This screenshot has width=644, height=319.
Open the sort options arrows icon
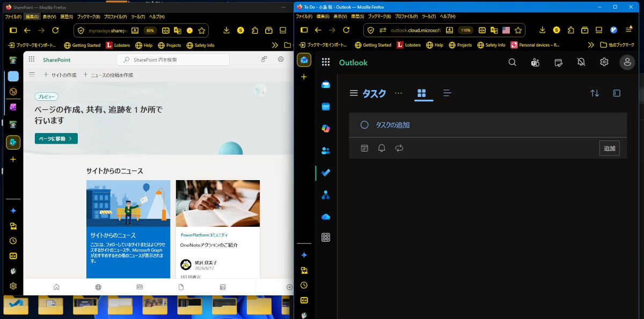(595, 93)
